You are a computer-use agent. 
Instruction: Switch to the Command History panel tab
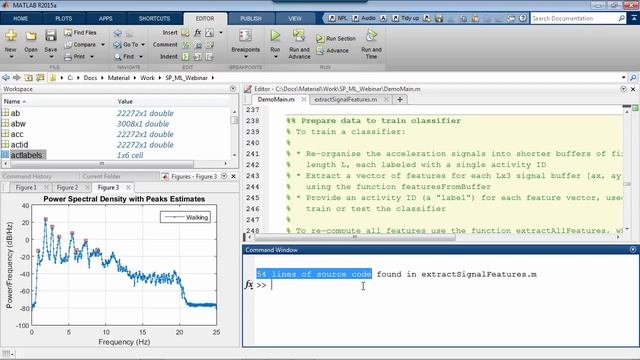coord(27,176)
